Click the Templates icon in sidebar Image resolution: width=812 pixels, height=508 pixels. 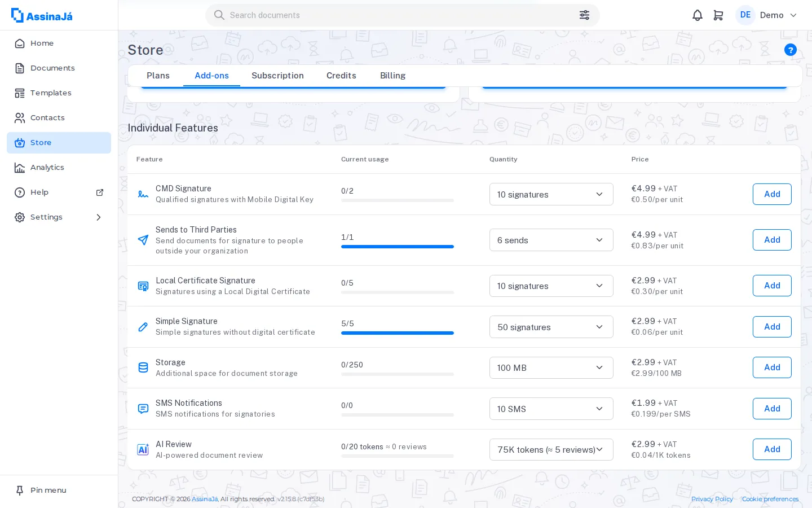20,93
